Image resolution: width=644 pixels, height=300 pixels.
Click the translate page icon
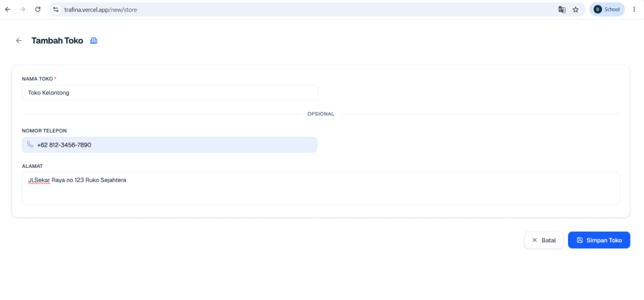click(562, 10)
